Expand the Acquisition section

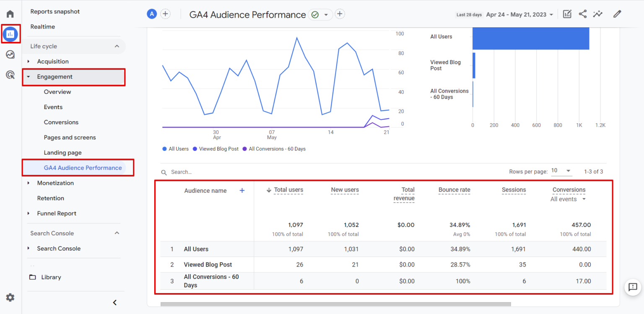tap(53, 61)
